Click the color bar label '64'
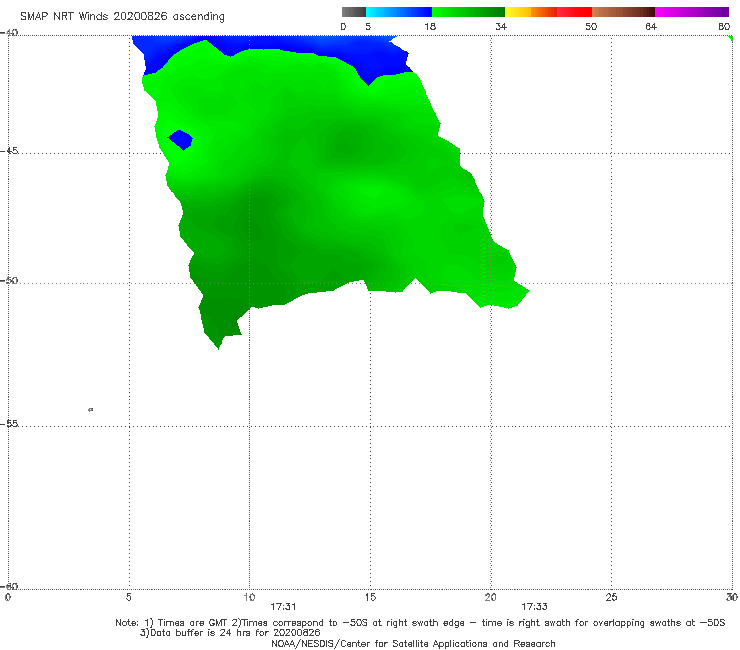The height and width of the screenshot is (650, 740). (x=651, y=26)
